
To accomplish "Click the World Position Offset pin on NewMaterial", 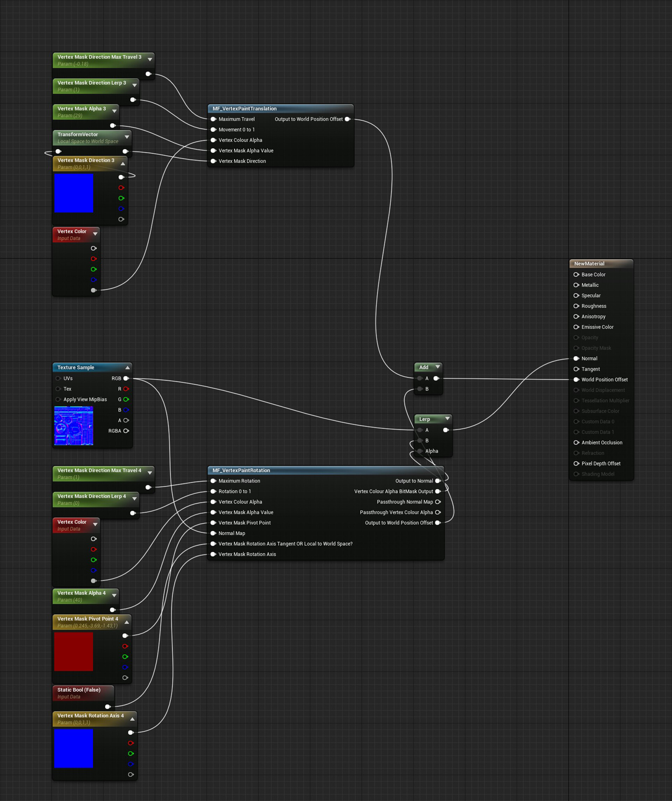I will point(576,380).
